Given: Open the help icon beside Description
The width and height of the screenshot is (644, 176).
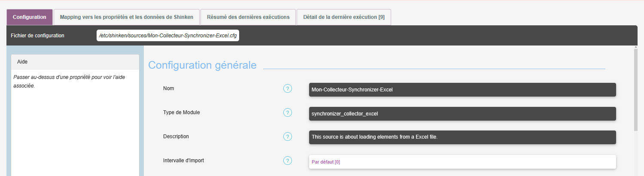Looking at the screenshot, I should click(288, 137).
